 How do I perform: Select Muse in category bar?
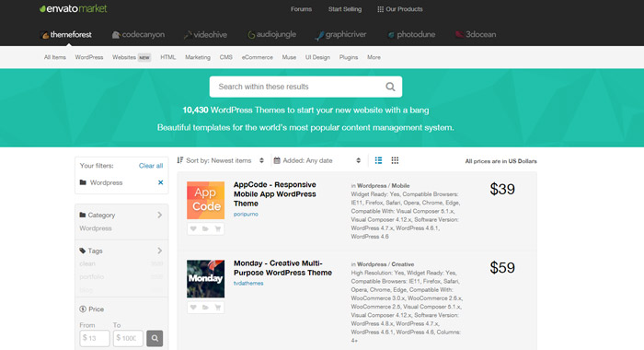coord(289,57)
